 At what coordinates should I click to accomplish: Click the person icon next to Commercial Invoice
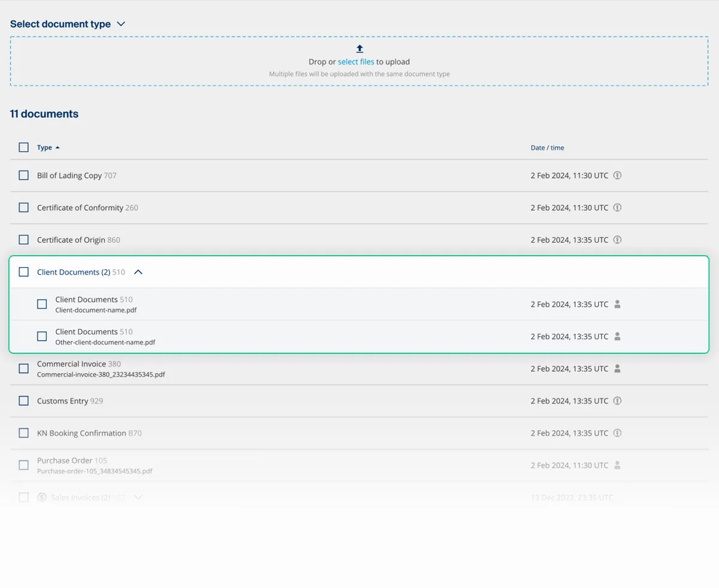617,368
